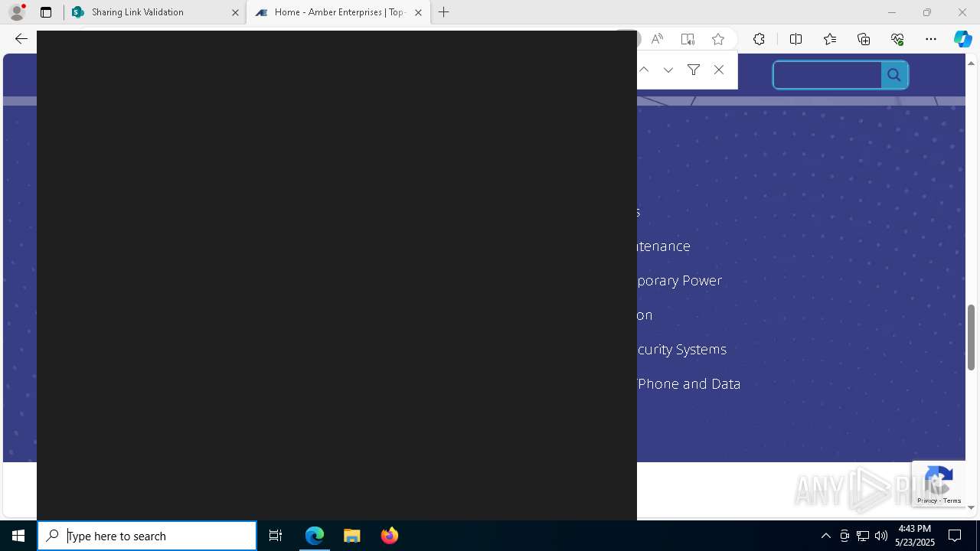Viewport: 980px width, 551px height.
Task: Open find-on-page filter options
Action: tap(694, 70)
